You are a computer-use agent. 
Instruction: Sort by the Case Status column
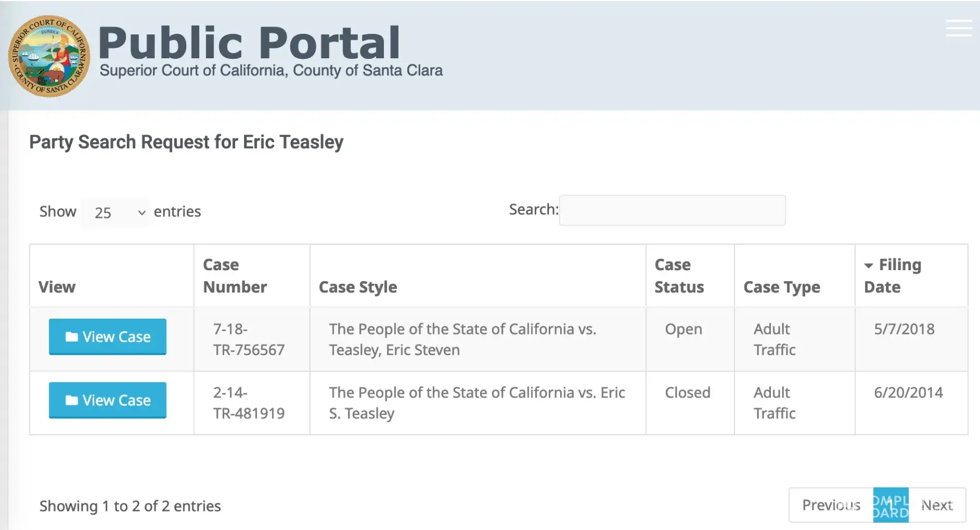tap(679, 276)
